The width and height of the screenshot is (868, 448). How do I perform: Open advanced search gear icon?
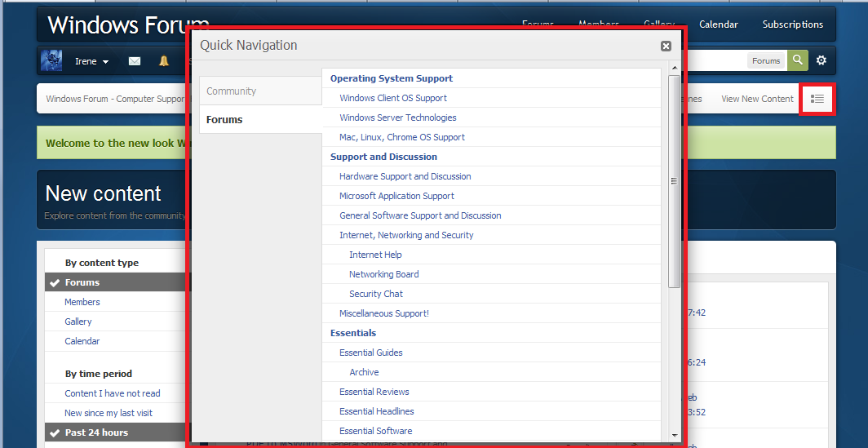[x=821, y=60]
